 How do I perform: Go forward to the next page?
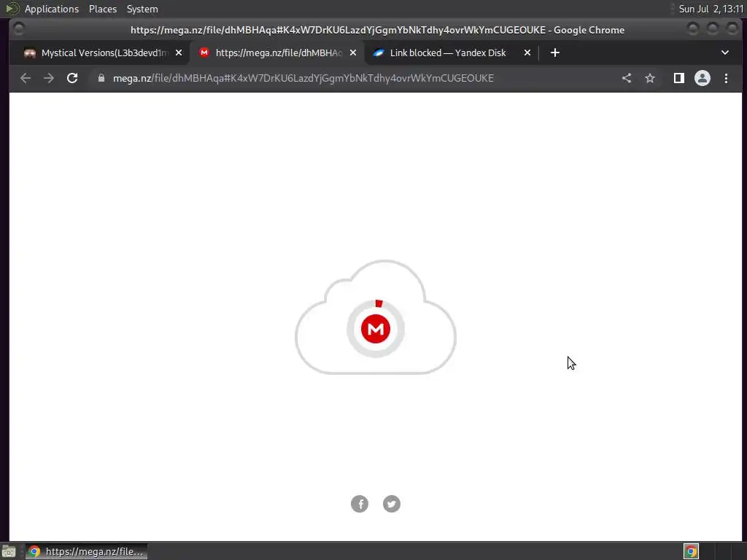pos(49,78)
